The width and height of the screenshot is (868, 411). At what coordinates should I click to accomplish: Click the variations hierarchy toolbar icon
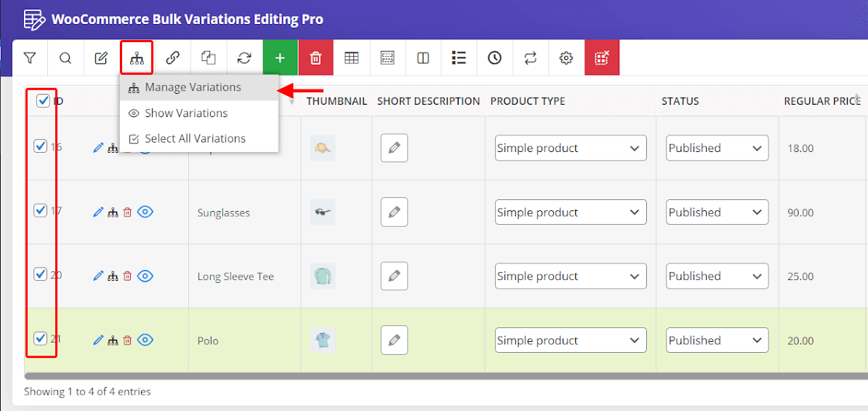pyautogui.click(x=137, y=58)
